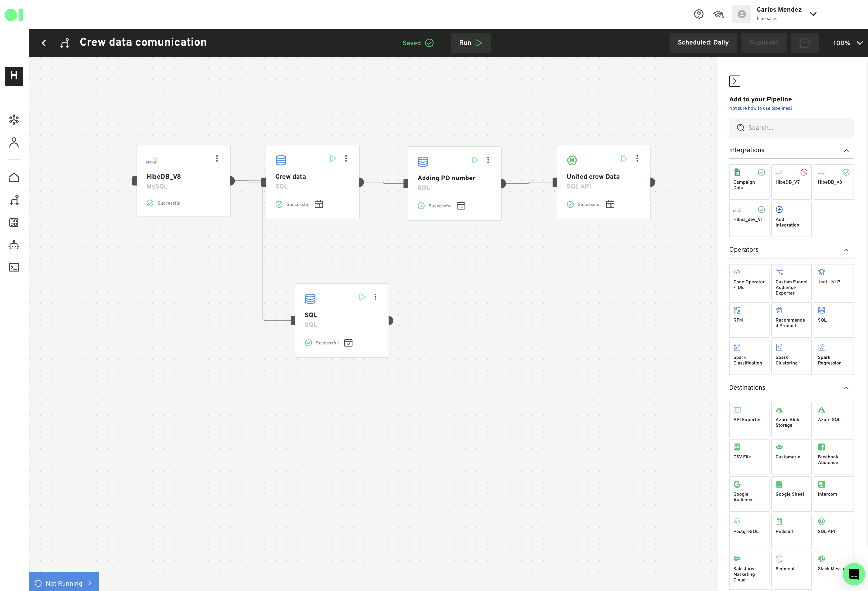Image resolution: width=868 pixels, height=591 pixels.
Task: Open the United crew Data options menu
Action: [637, 158]
